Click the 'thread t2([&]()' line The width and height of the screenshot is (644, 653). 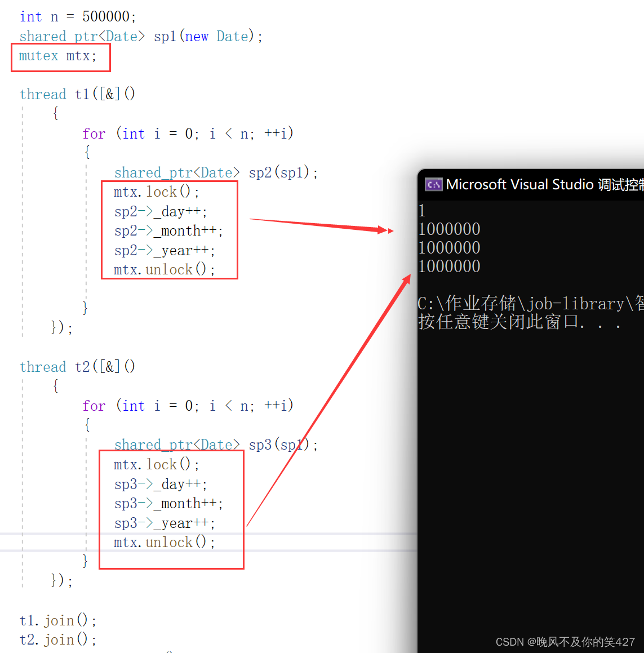tap(77, 367)
